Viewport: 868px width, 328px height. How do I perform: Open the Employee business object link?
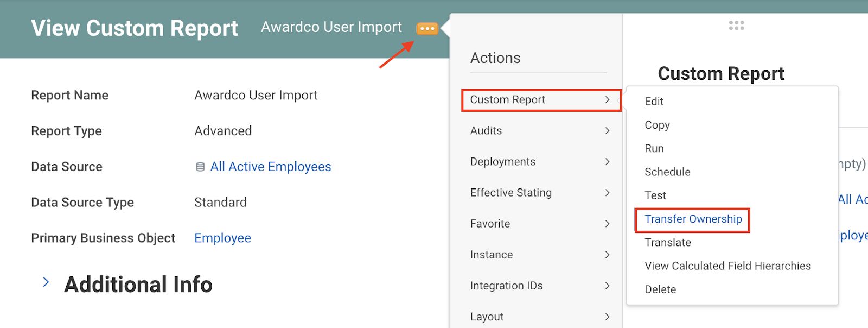tap(222, 238)
